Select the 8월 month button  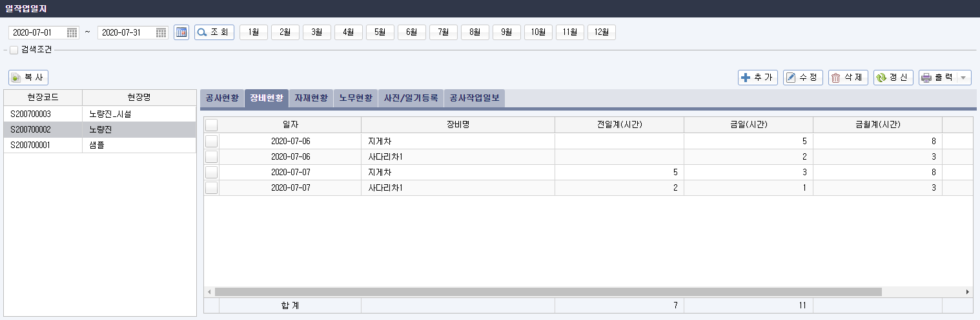(x=475, y=32)
